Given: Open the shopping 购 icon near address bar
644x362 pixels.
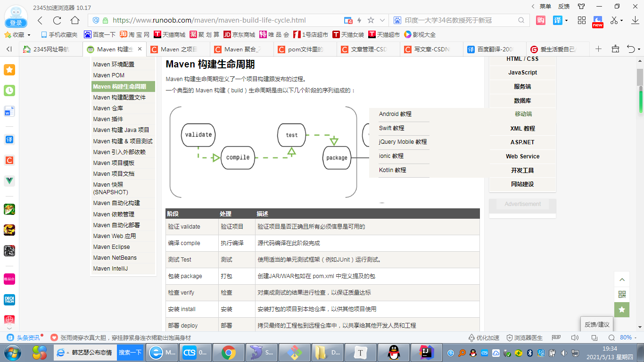Looking at the screenshot, I should point(540,20).
